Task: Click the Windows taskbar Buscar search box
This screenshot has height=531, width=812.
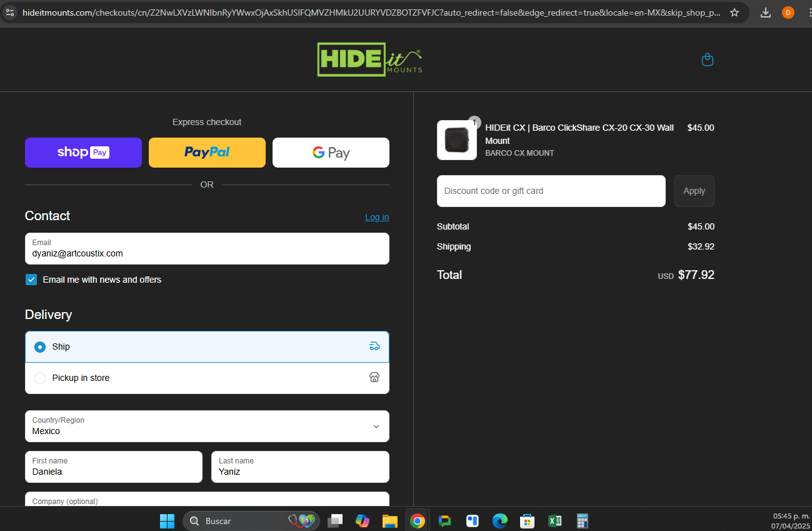Action: pos(251,521)
